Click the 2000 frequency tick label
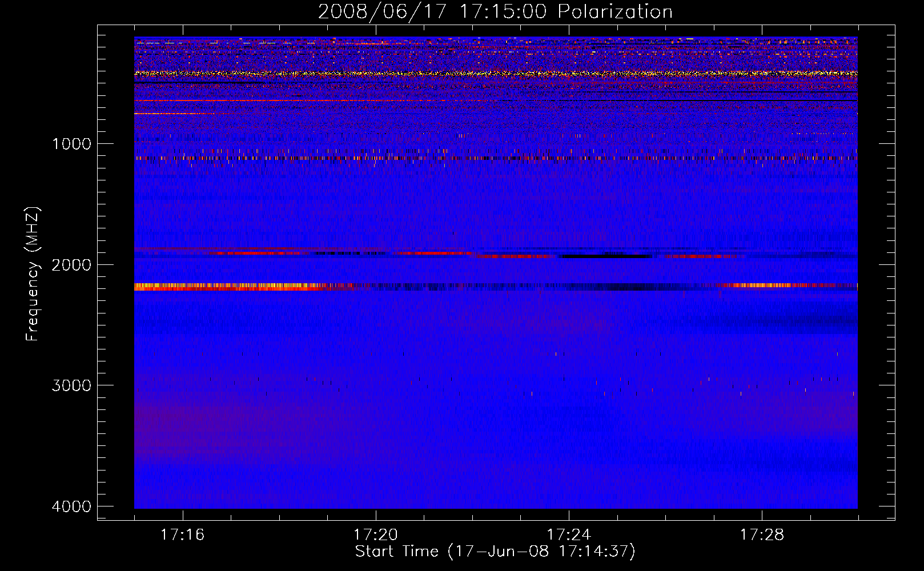Screen dimensions: 924x571 pyautogui.click(x=71, y=265)
